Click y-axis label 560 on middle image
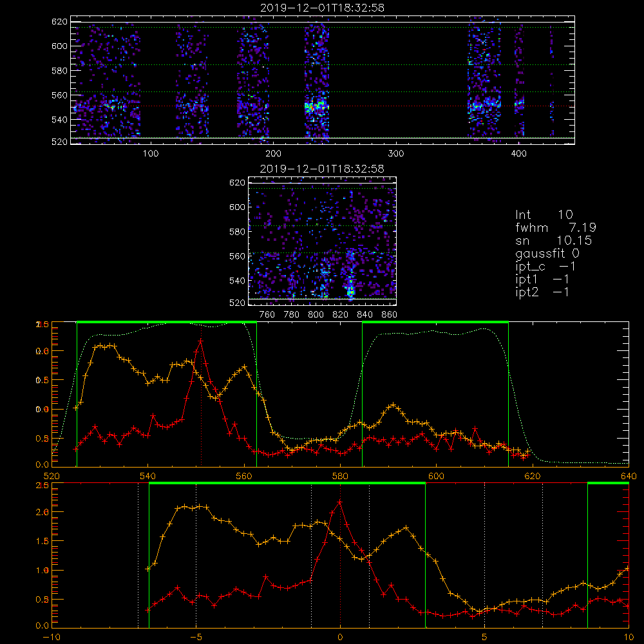Screen dimensions: 644x644 coord(238,256)
